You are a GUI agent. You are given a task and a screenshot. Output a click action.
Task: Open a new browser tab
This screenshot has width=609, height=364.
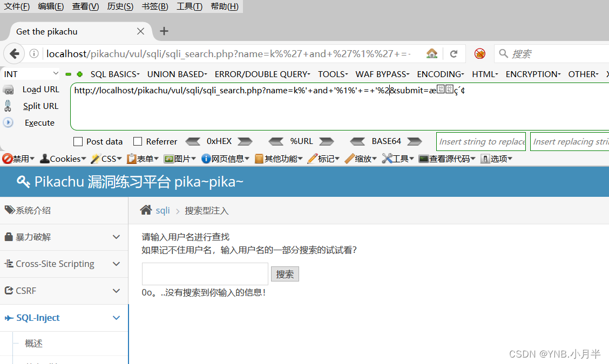(164, 31)
